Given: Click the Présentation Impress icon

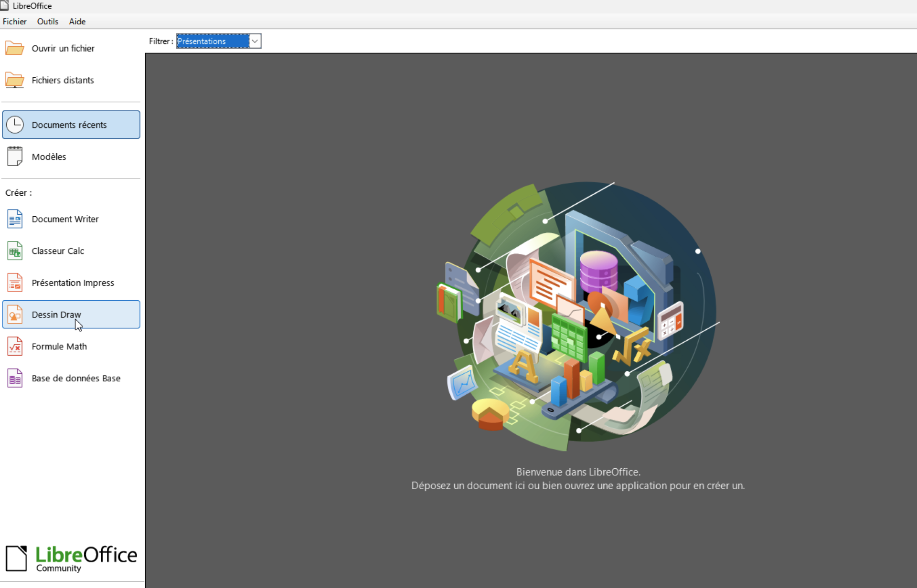Looking at the screenshot, I should [15, 283].
